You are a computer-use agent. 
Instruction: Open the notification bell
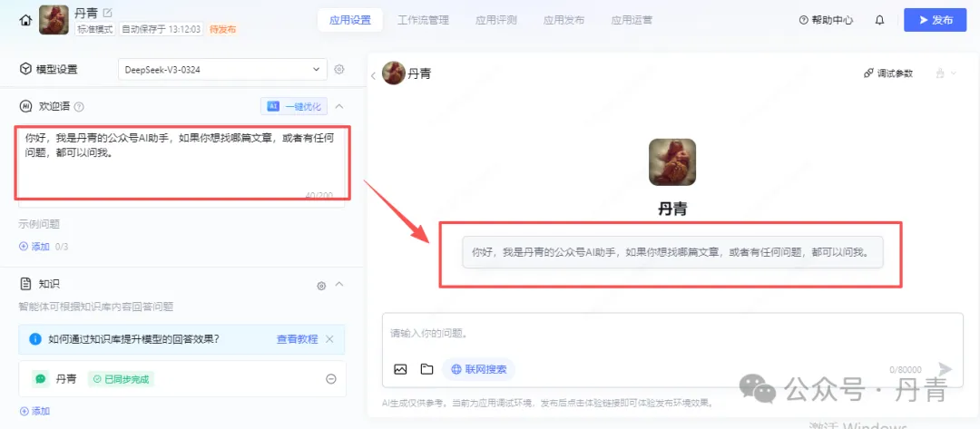(x=879, y=20)
